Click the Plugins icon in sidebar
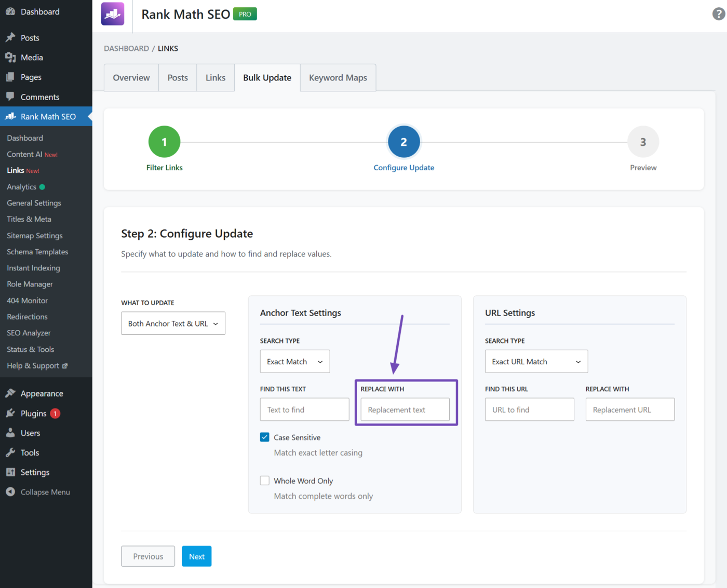This screenshot has width=727, height=588. point(10,413)
